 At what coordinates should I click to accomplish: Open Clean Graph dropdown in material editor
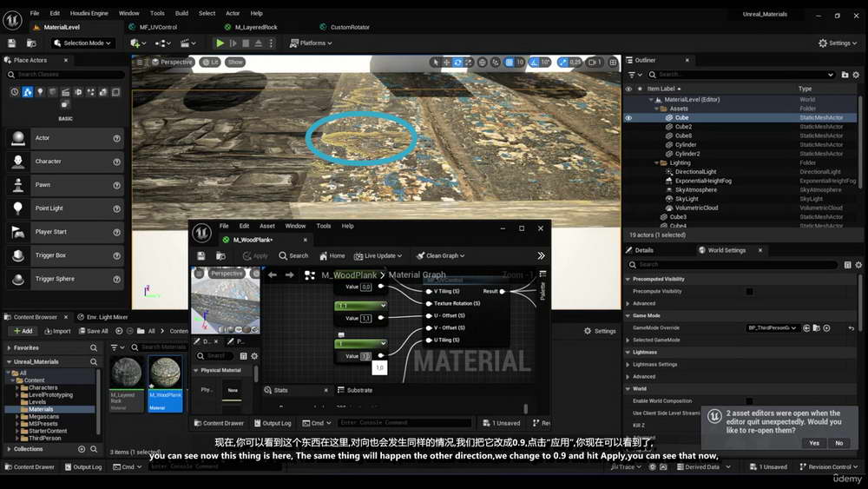coord(441,256)
